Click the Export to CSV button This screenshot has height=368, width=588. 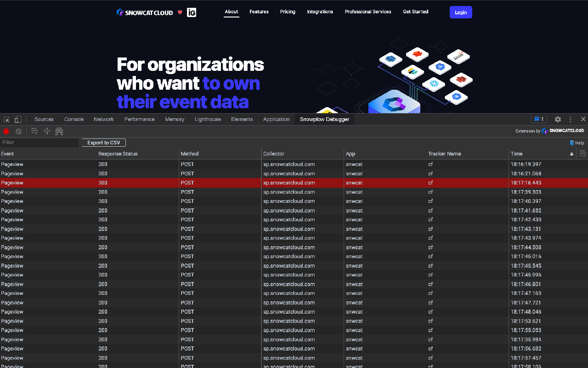(x=103, y=142)
